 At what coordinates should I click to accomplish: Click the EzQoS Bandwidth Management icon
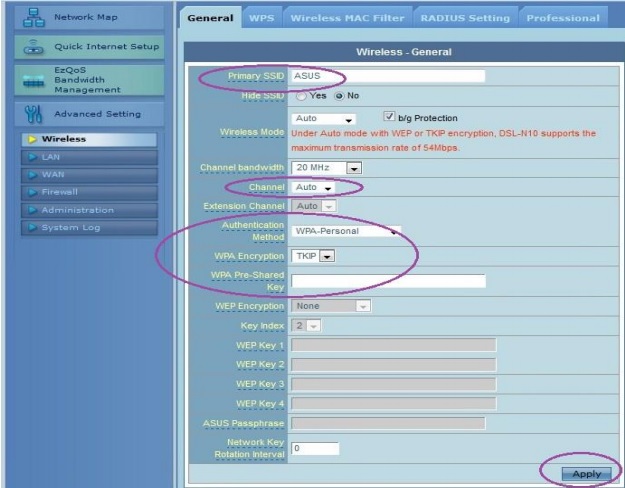click(x=33, y=81)
